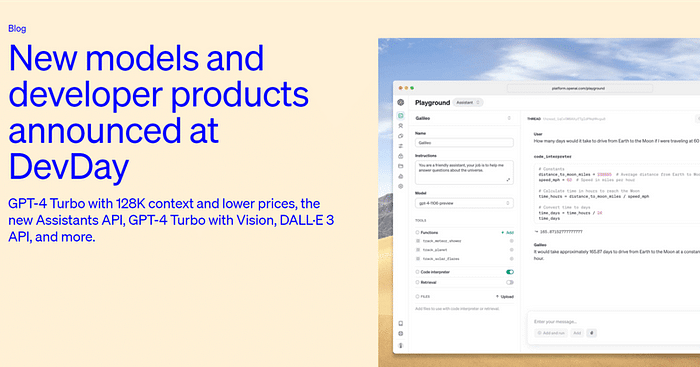The image size is (700, 367).
Task: Click the platform.openai.com/playground address bar
Action: 579,88
